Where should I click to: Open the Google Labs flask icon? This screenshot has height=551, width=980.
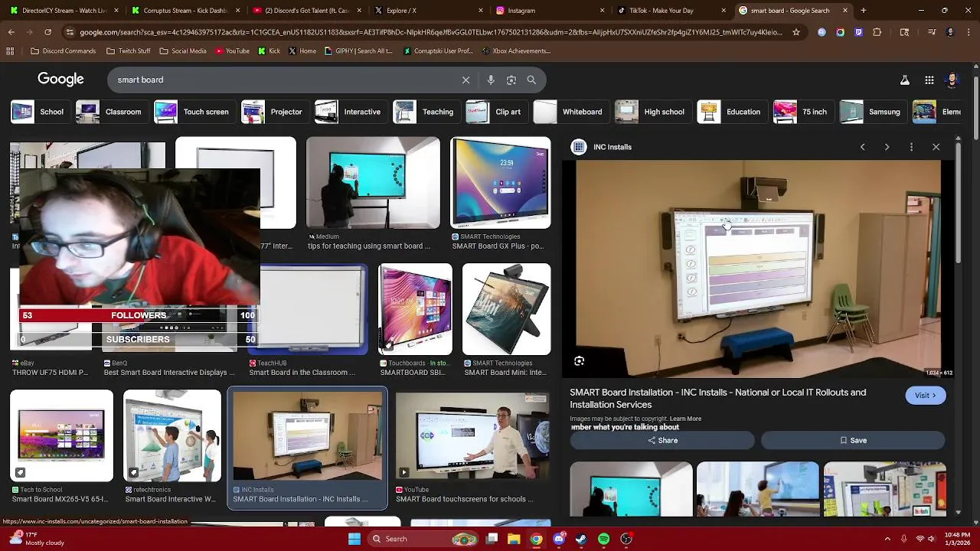point(904,80)
